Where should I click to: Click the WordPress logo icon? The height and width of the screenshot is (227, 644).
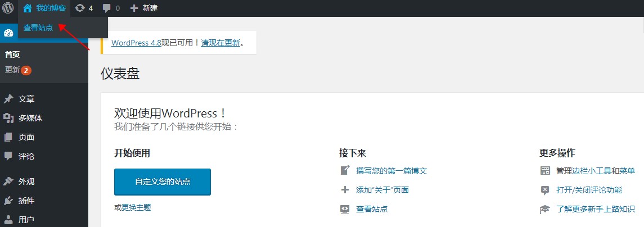tap(8, 8)
